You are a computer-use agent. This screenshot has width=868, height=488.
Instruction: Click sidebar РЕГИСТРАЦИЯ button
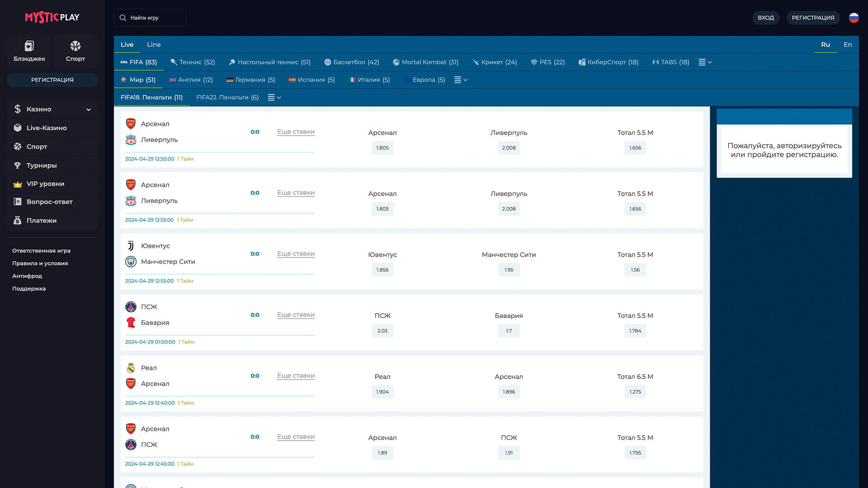coord(52,80)
